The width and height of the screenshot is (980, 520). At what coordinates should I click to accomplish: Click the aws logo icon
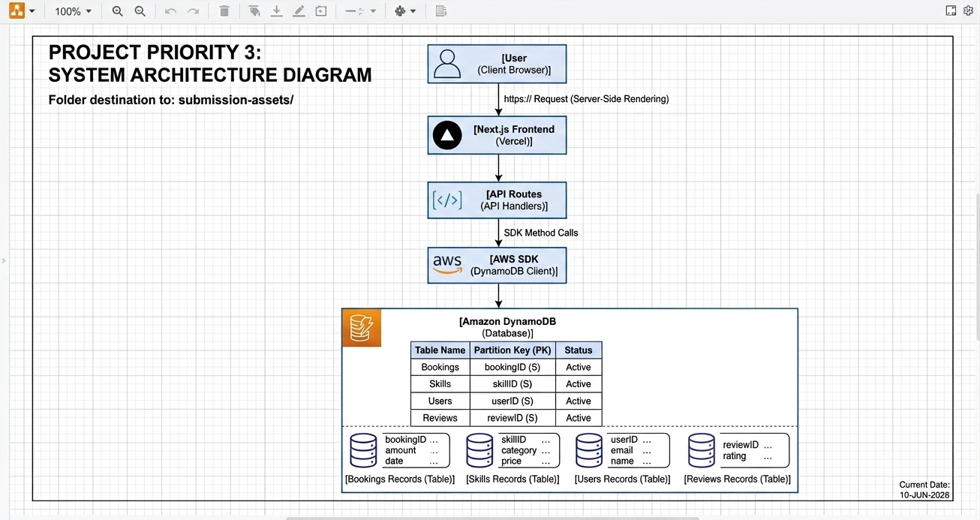[447, 265]
